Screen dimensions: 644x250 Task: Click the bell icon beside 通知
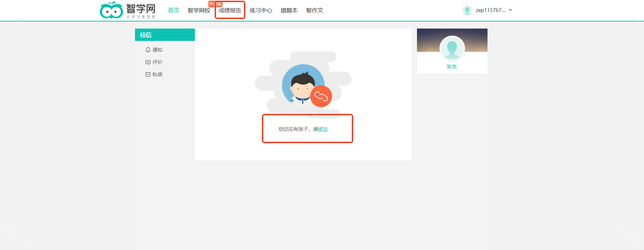point(148,50)
